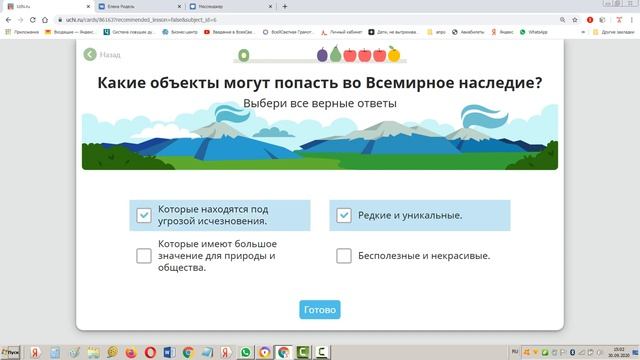Image resolution: width=640 pixels, height=360 pixels.
Task: Check 'Которые имеют большое значение для природы'
Action: click(x=144, y=256)
